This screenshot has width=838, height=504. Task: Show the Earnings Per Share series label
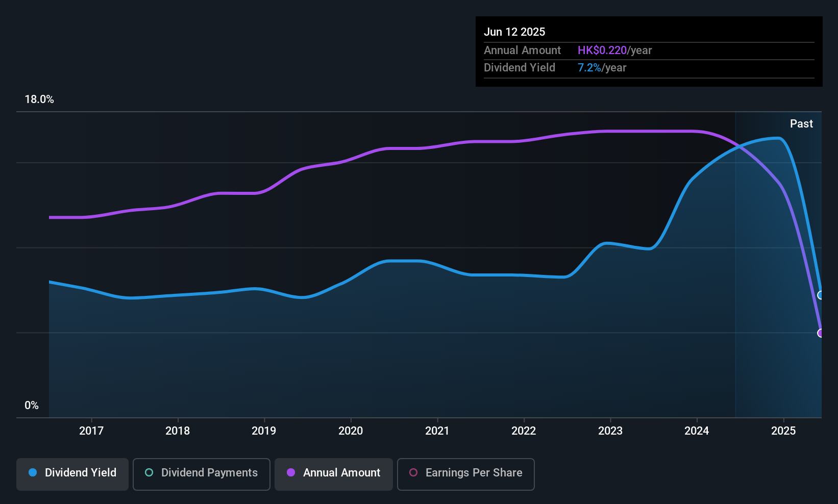(x=474, y=472)
